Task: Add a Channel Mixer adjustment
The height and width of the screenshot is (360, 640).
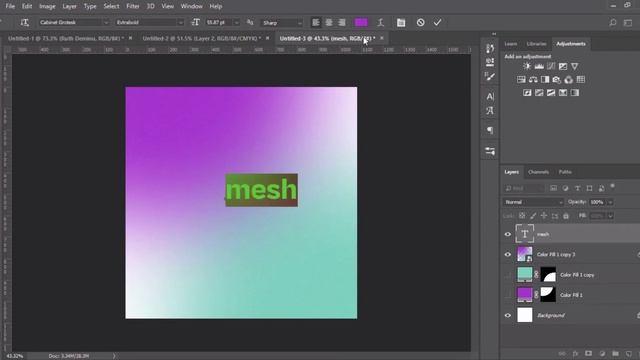Action: (569, 80)
